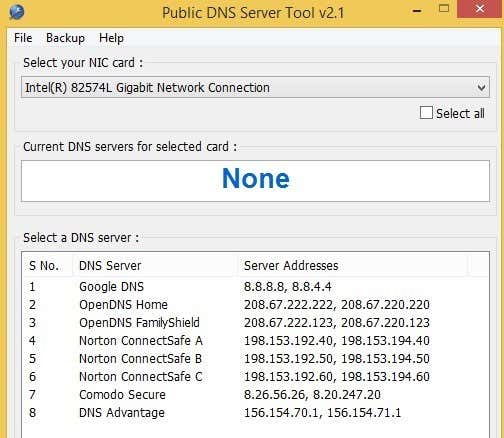504x438 pixels.
Task: Click the current DNS servers 'None' box
Action: point(255,181)
